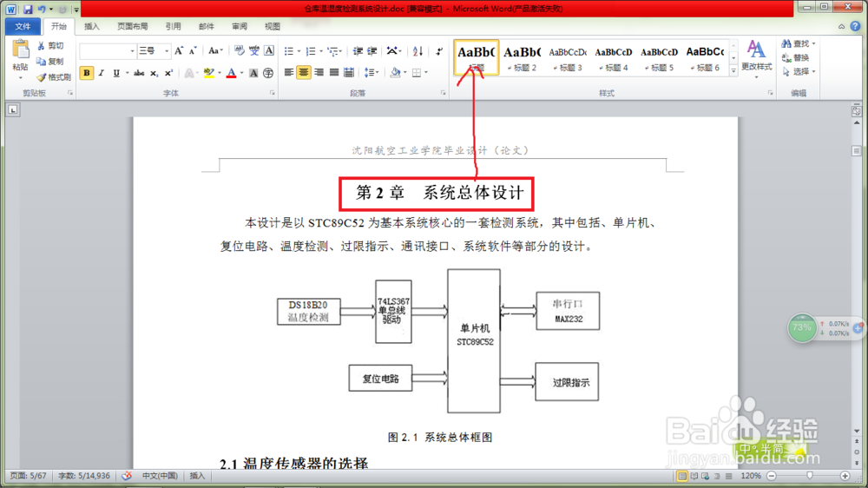Toggle Underline formatting
Screen dimensions: 868x488
[x=116, y=73]
